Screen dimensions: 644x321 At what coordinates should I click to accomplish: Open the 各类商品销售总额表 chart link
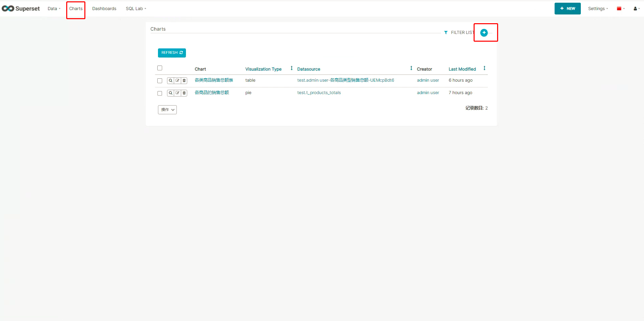[214, 80]
